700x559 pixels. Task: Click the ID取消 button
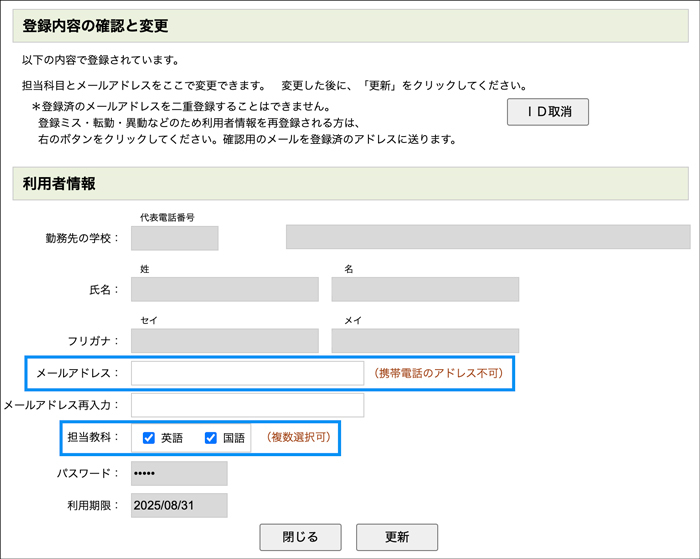(547, 112)
